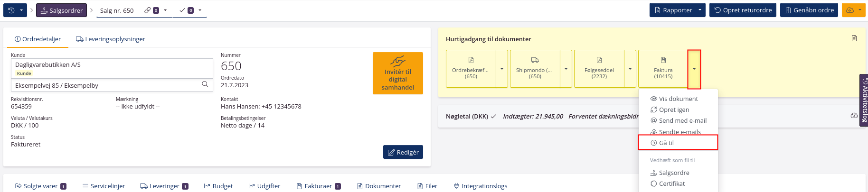
Task: Switch to Leveringsoplysninger tab
Action: pos(111,39)
